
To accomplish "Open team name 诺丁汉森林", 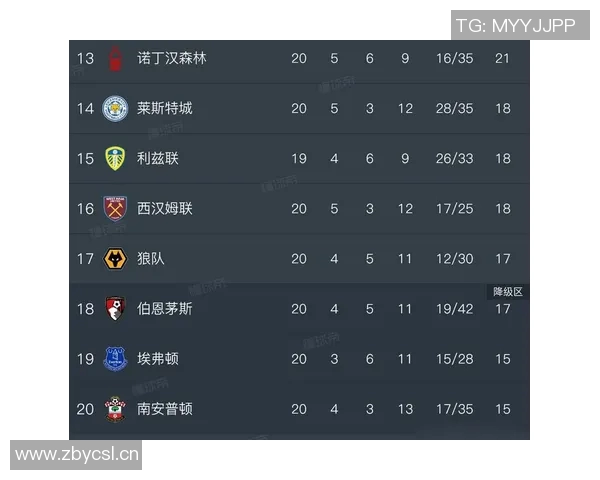I will [171, 58].
